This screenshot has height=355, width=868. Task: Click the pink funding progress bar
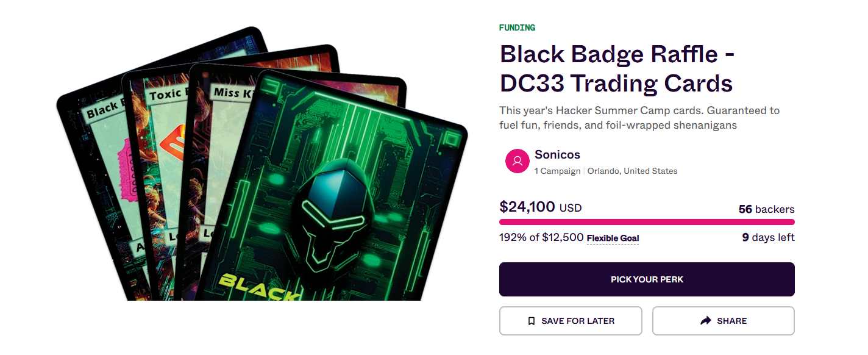pyautogui.click(x=647, y=222)
